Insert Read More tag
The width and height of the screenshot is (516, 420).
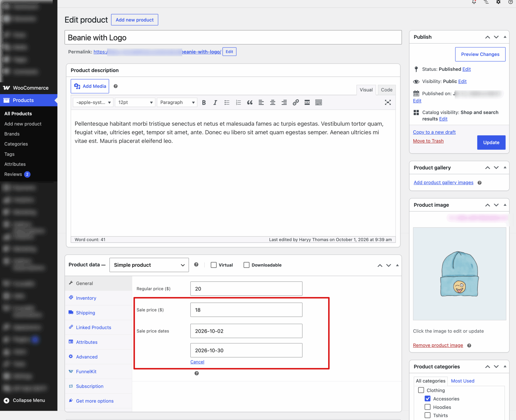tap(307, 102)
